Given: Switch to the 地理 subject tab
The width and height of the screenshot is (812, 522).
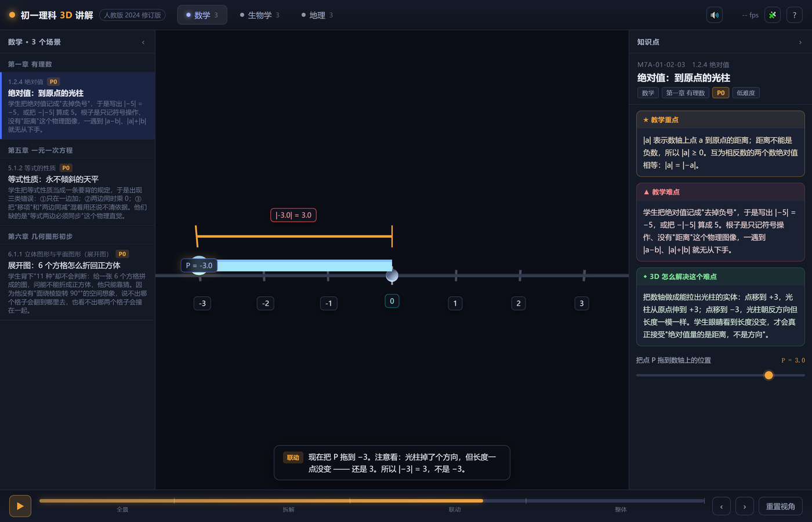Looking at the screenshot, I should click(x=317, y=15).
